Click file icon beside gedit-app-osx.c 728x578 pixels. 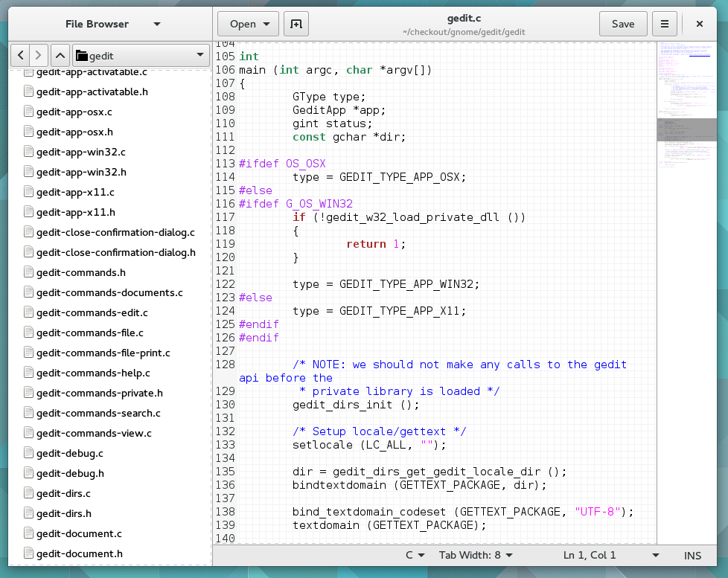pyautogui.click(x=29, y=112)
